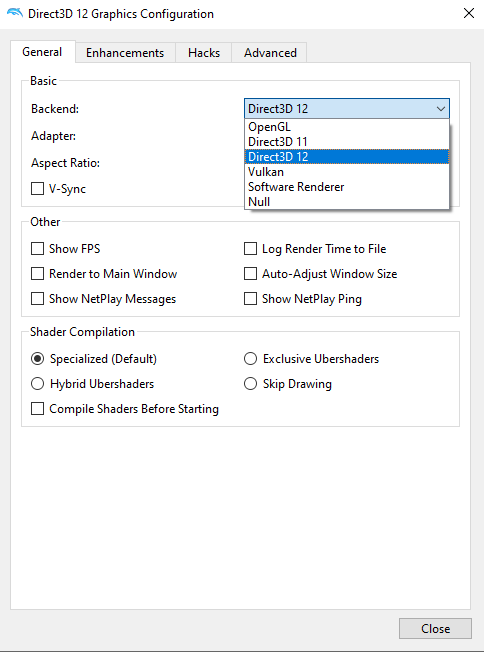This screenshot has height=652, width=484.
Task: Choose OpenGL from the backend list
Action: coord(347,127)
